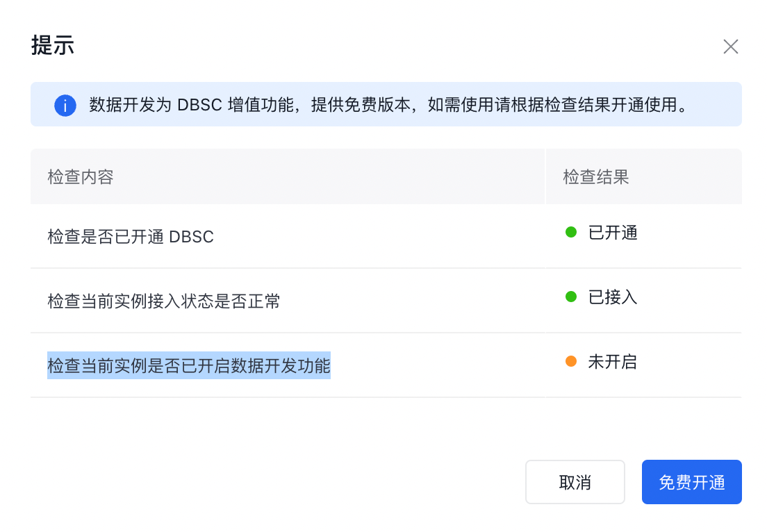767x532 pixels.
Task: Click the highlighted text 检查当前实例是否已开启数据开发功能
Action: pyautogui.click(x=189, y=365)
